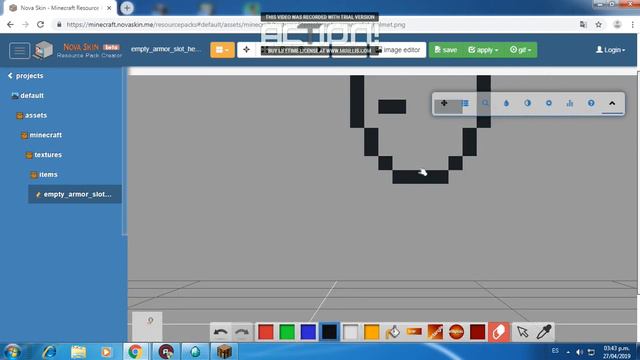Select the orange gradient brush tool
This screenshot has height=360, width=640.
click(x=435, y=332)
